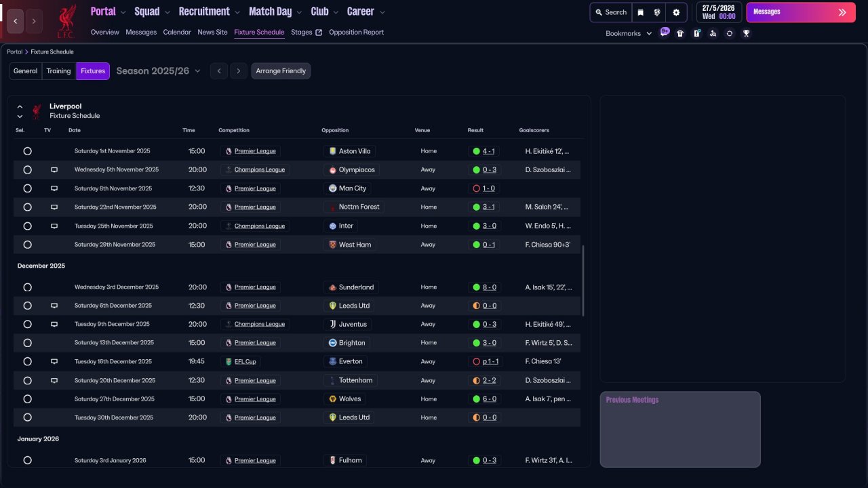
Task: Expand the Bookmarks dropdown
Action: click(x=629, y=33)
